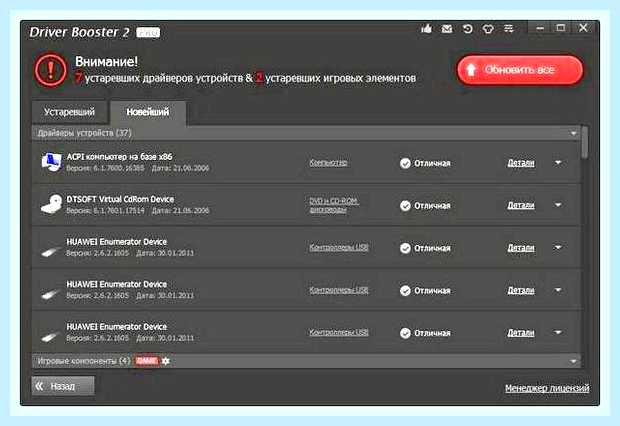Close the Driver Booster window
The image size is (620, 426).
[x=583, y=28]
